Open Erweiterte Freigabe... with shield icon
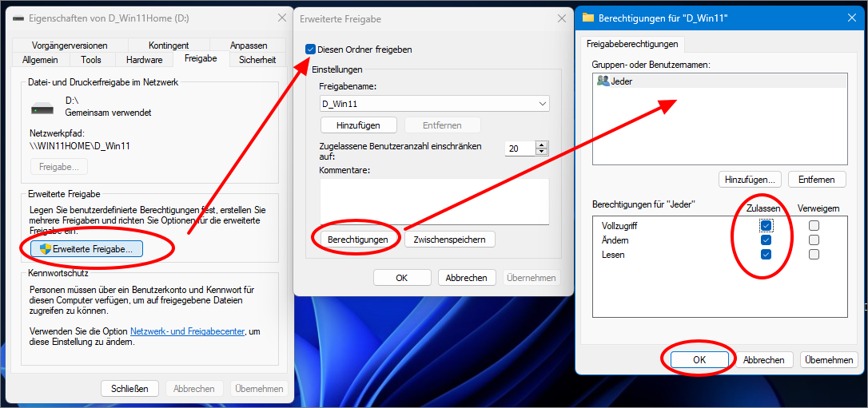This screenshot has height=408, width=868. click(x=87, y=249)
